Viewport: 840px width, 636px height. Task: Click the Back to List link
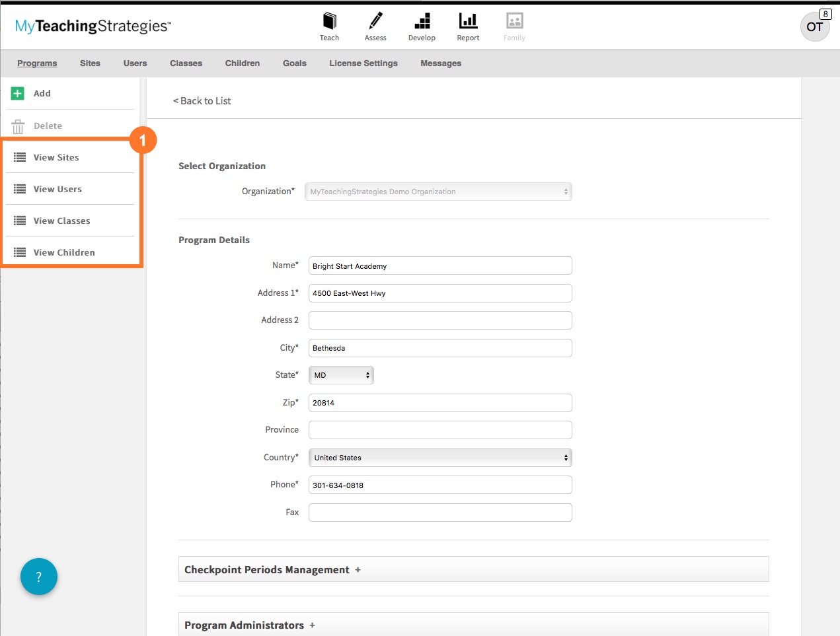tap(202, 101)
